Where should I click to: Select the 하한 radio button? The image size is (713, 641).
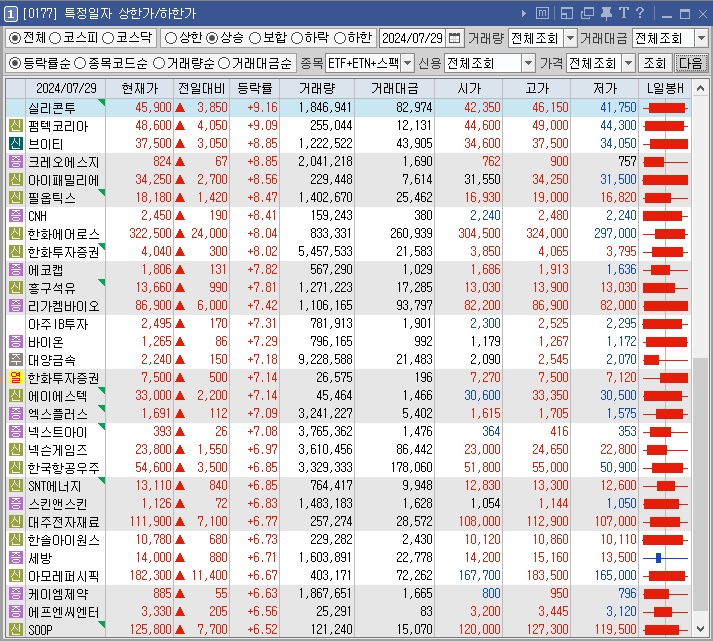pyautogui.click(x=340, y=38)
